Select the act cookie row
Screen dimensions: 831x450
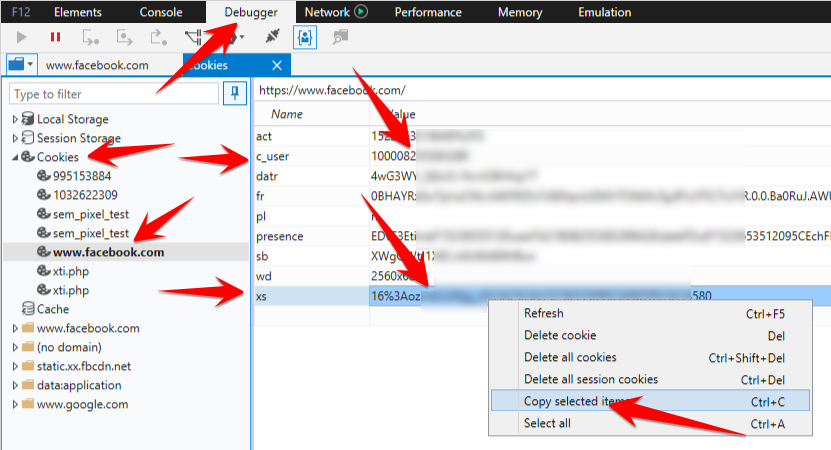[543, 136]
